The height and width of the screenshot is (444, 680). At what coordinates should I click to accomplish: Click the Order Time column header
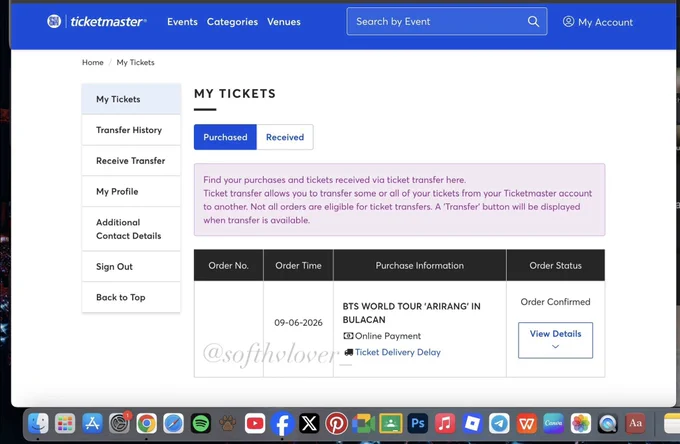click(x=298, y=265)
